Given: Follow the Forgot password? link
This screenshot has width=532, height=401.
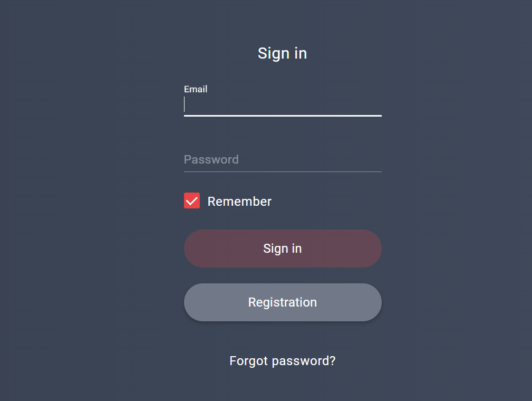Looking at the screenshot, I should click(283, 361).
